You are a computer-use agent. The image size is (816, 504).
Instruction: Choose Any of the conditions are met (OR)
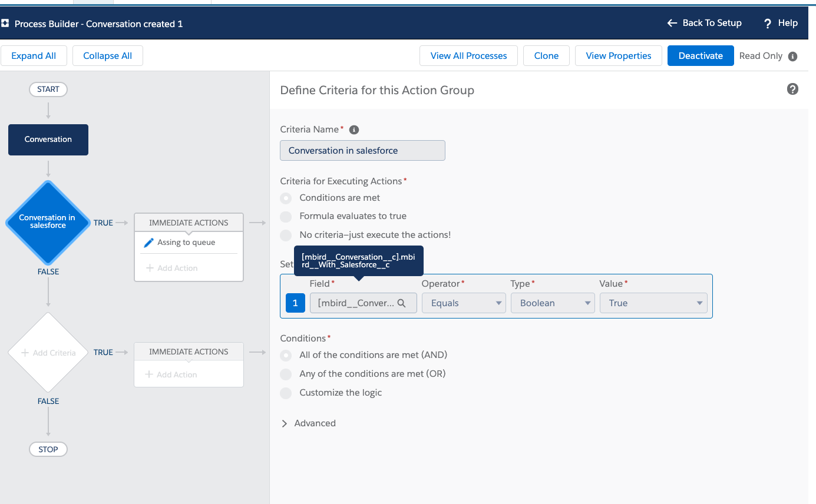286,374
